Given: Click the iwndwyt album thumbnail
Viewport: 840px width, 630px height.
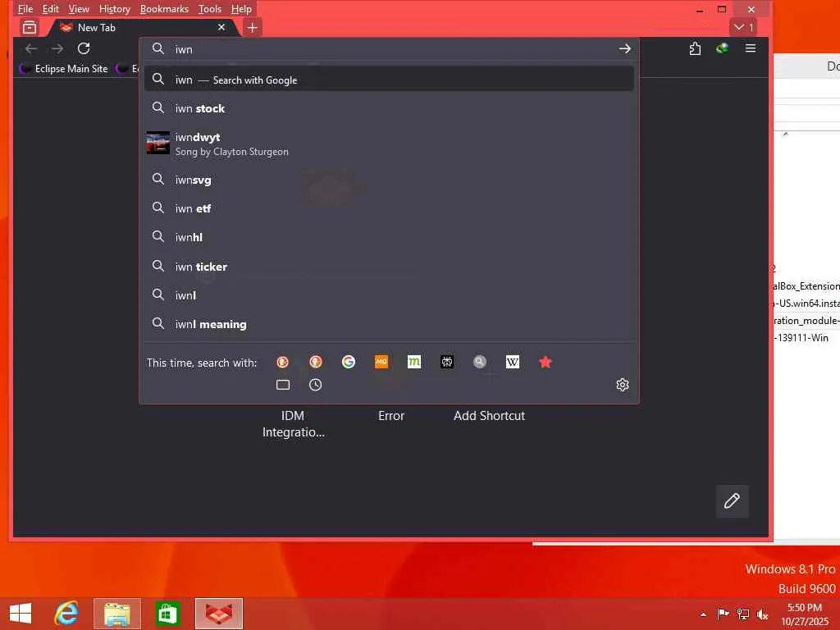Looking at the screenshot, I should point(158,143).
